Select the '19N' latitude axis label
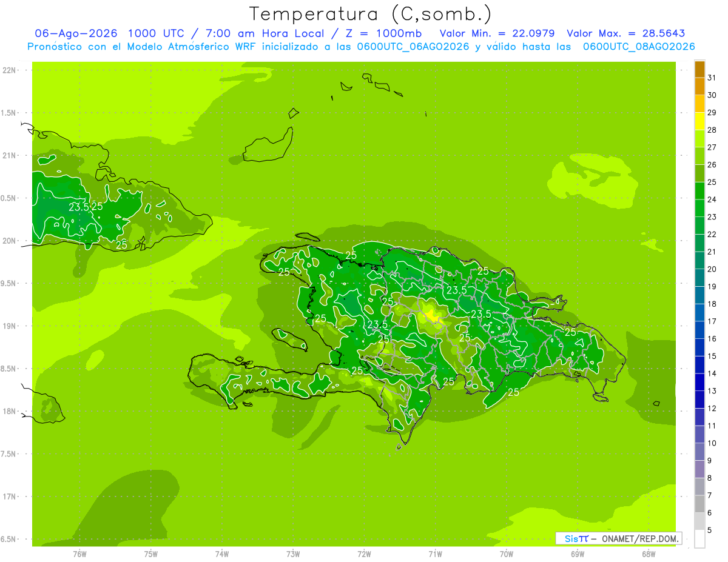Viewport: 728px width, 562px height. pos(9,326)
